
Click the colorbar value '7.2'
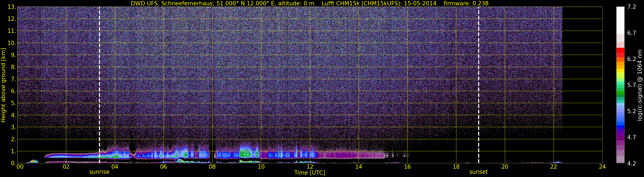pyautogui.click(x=632, y=7)
